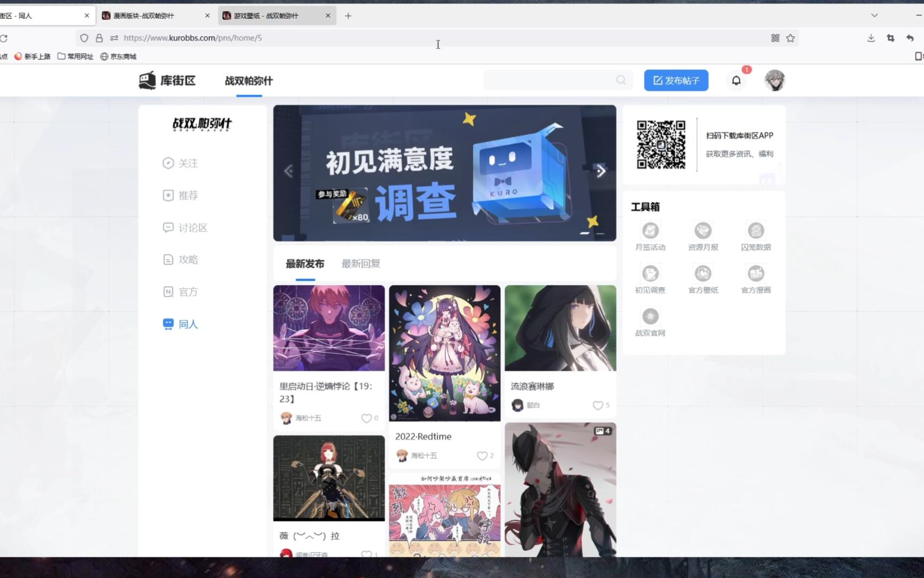The image size is (924, 578).
Task: Switch to 漫画版块 browser tab
Action: coord(155,16)
